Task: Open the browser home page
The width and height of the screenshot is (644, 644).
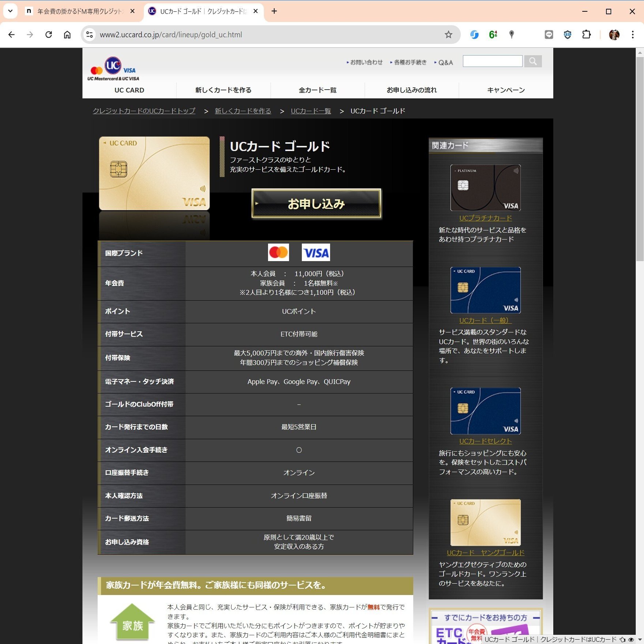Action: tap(67, 35)
